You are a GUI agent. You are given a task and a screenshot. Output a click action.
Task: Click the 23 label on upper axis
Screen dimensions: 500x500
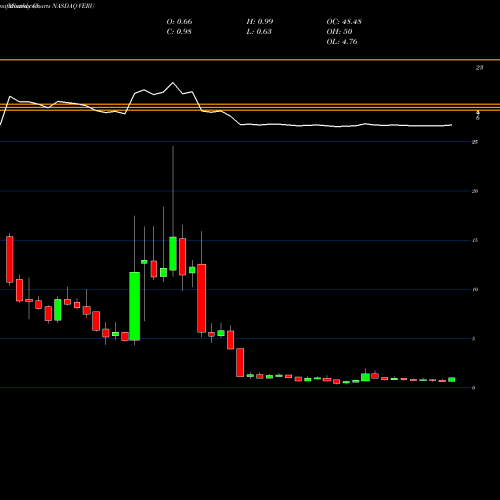479,68
